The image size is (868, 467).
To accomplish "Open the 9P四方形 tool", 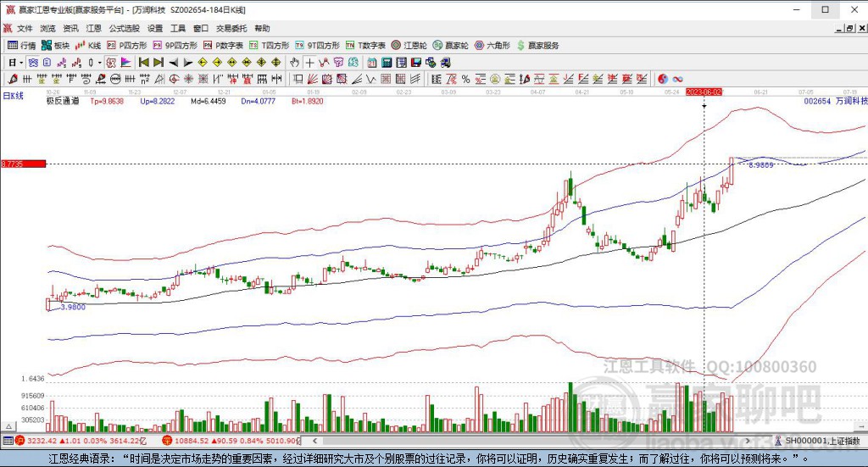I will 175,46.
